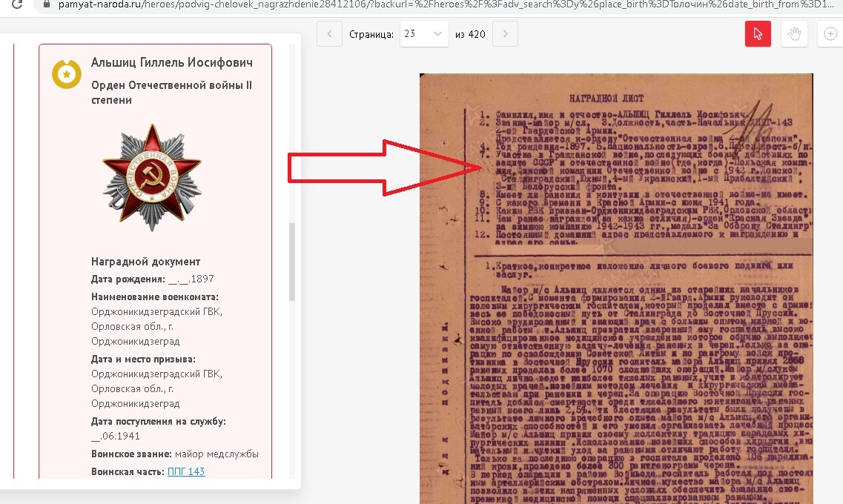Open the ППГ 143 military unit link
The image size is (843, 504).
click(186, 471)
